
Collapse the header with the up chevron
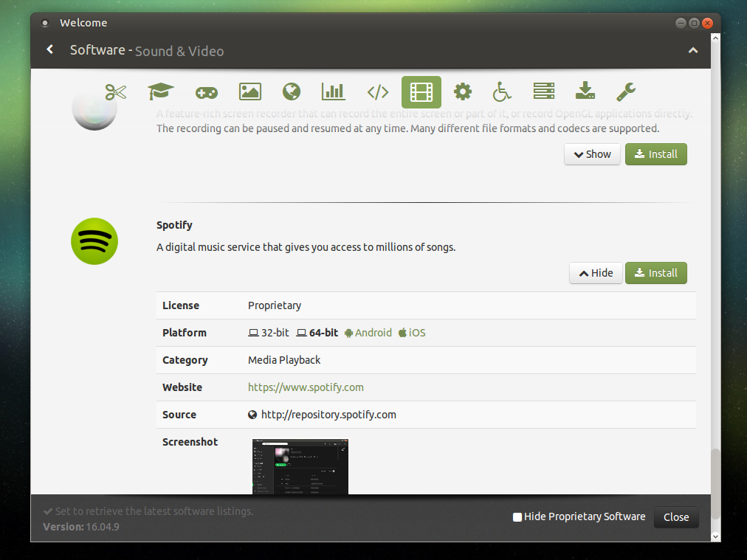click(692, 49)
